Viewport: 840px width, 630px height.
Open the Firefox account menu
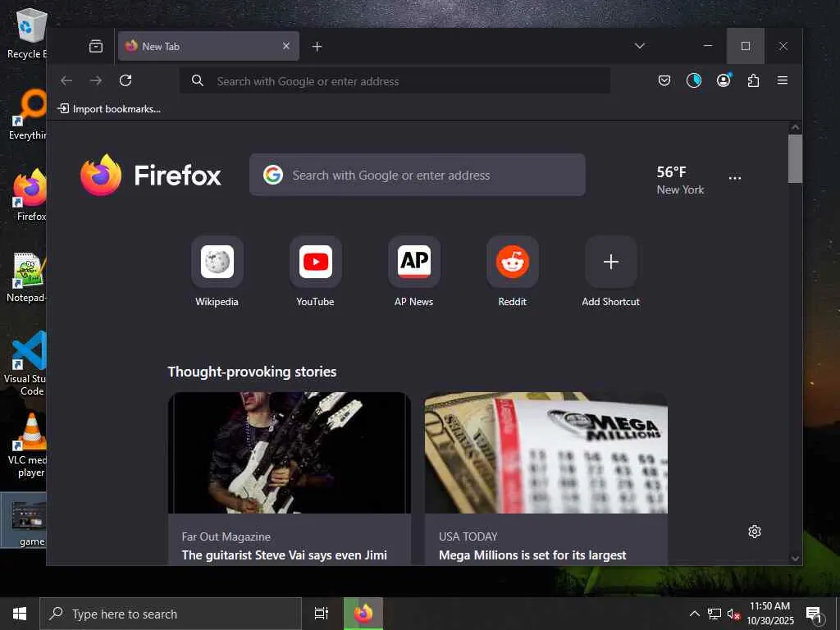pyautogui.click(x=724, y=80)
